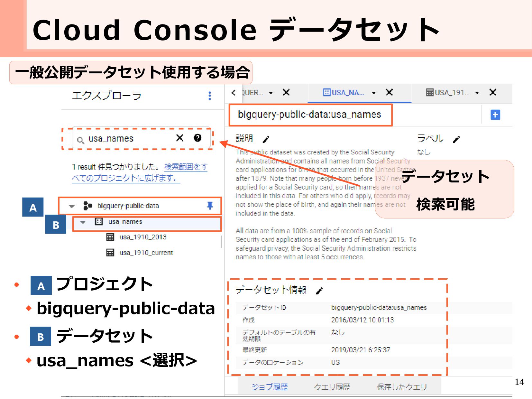Clear the usa_names search text
This screenshot has width=532, height=399.
coord(180,138)
